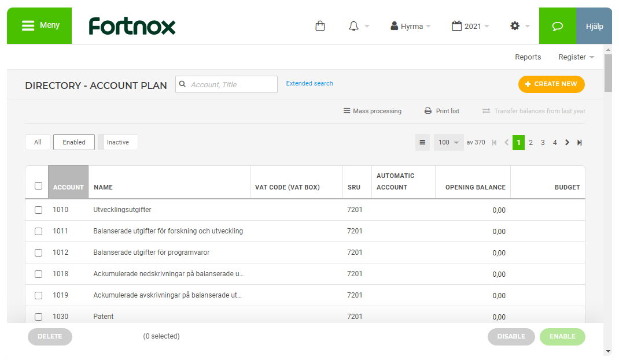Click the DISABLE button
Viewport: 619px width, 364px height.
511,337
